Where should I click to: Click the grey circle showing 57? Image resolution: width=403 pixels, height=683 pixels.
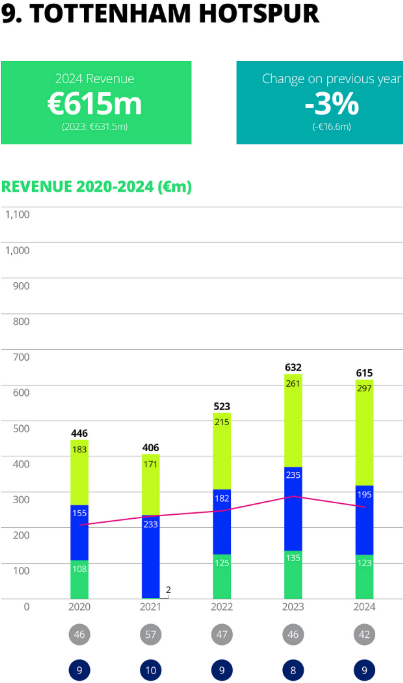pos(151,635)
